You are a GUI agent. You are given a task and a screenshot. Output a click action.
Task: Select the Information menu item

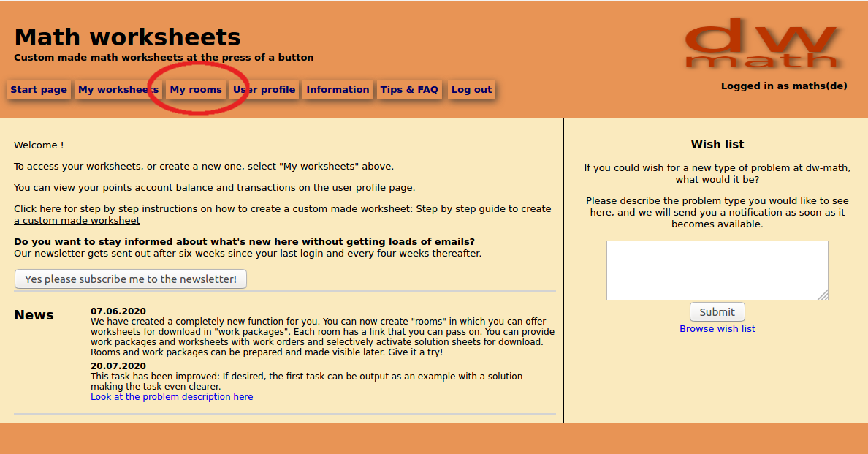coord(338,90)
